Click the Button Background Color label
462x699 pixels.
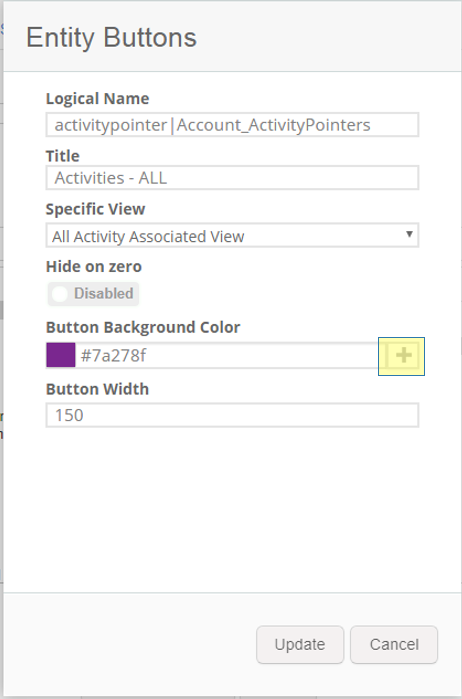[143, 327]
